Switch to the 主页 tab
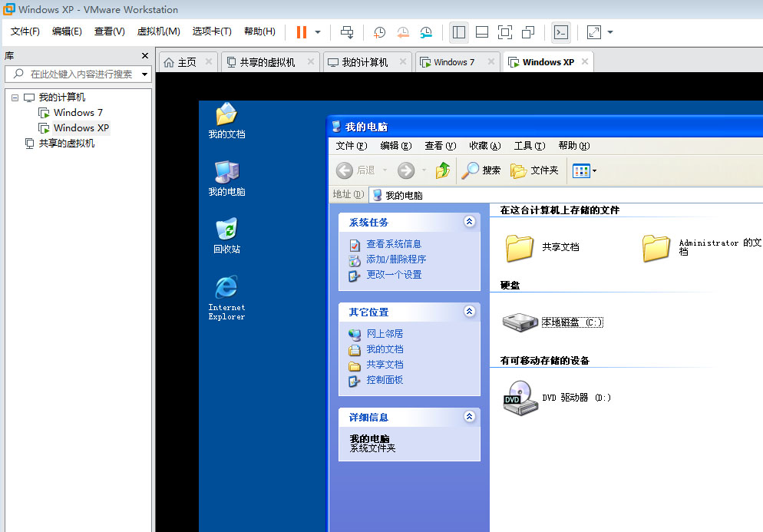 pos(187,62)
